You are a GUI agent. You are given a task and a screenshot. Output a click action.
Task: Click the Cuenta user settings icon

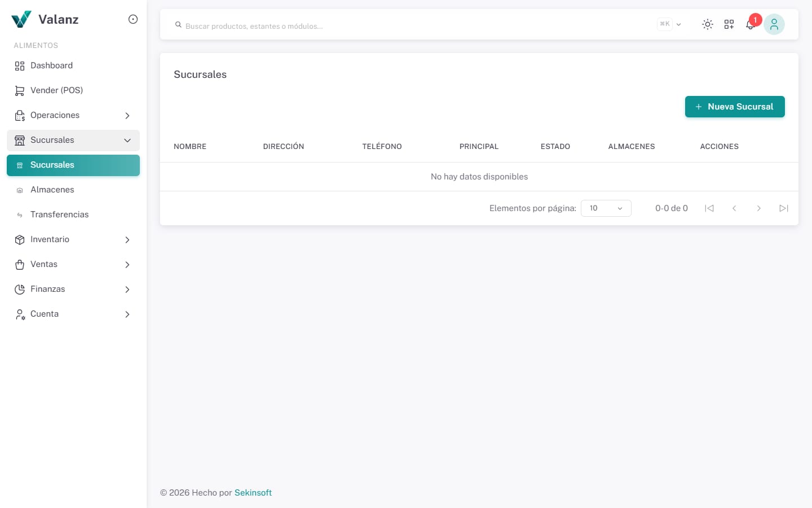20,314
